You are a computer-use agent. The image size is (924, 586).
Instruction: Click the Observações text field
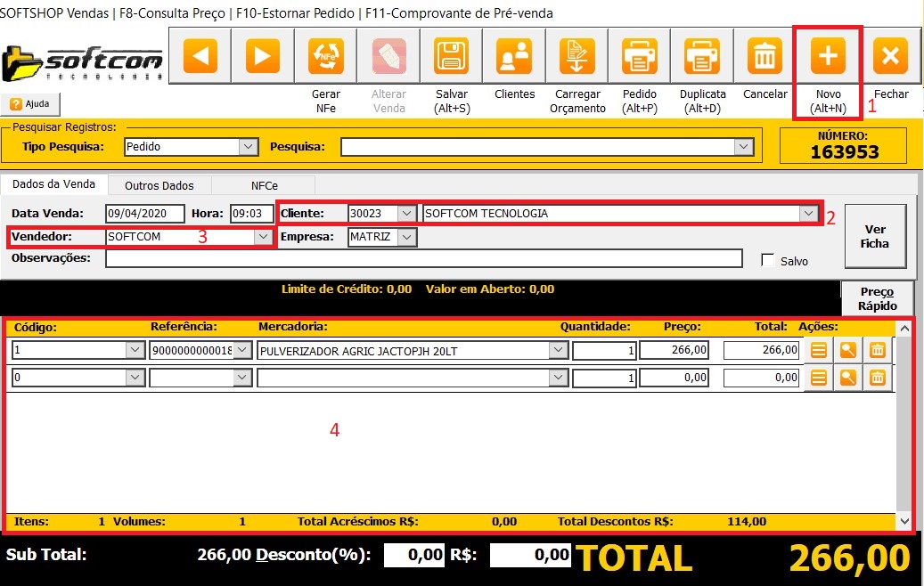423,258
